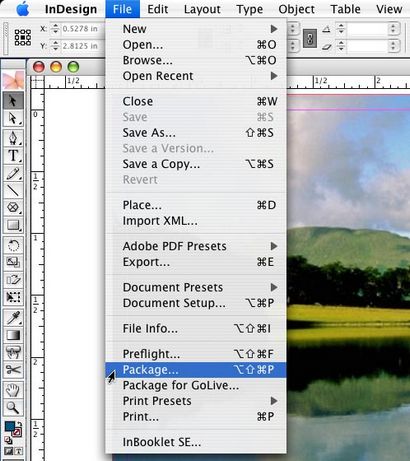Open the Edit menu
Image resolution: width=410 pixels, height=461 pixels.
tap(158, 9)
